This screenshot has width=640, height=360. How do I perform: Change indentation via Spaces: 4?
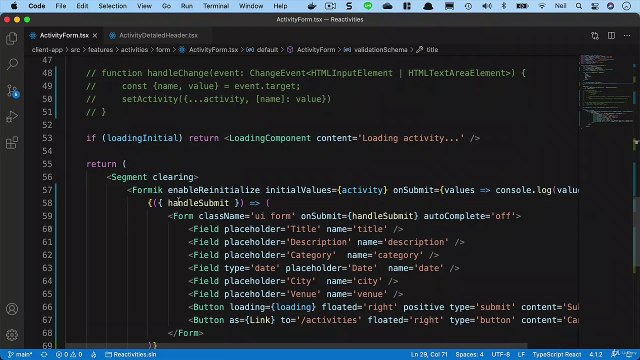pyautogui.click(x=469, y=354)
